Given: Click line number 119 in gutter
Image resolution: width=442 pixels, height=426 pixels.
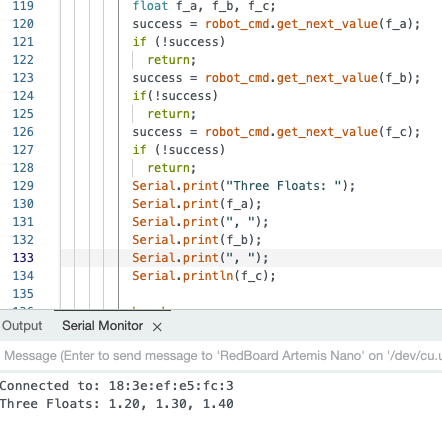Looking at the screenshot, I should coord(23,6).
